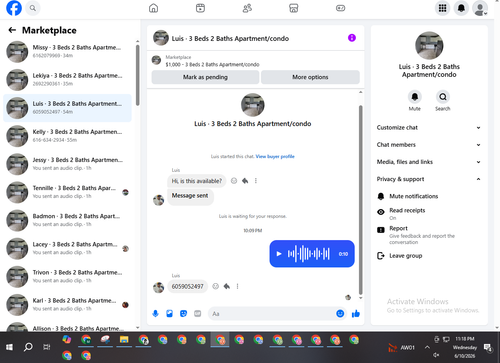Choose a sticker from the composer
The image size is (500, 363).
point(183,314)
